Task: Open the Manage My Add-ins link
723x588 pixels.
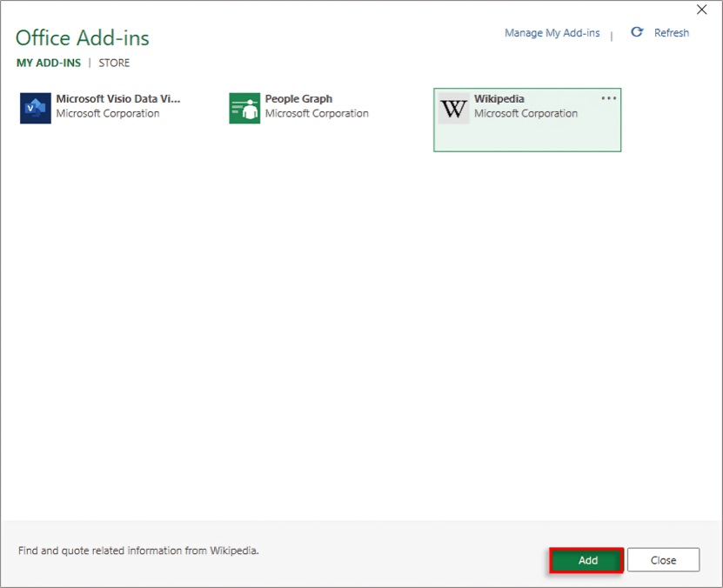Action: 552,33
